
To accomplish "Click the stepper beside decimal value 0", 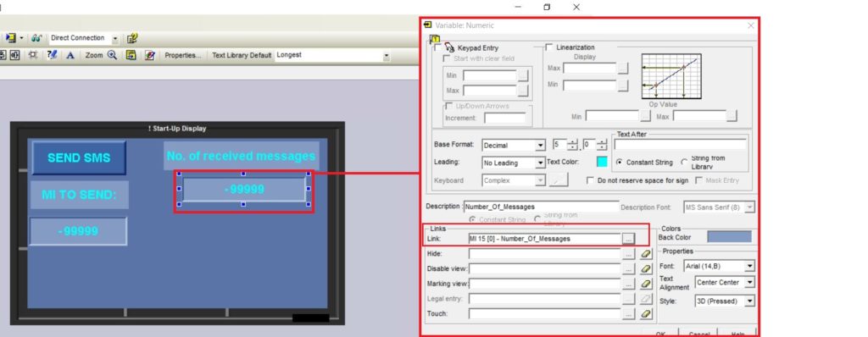I will (603, 146).
